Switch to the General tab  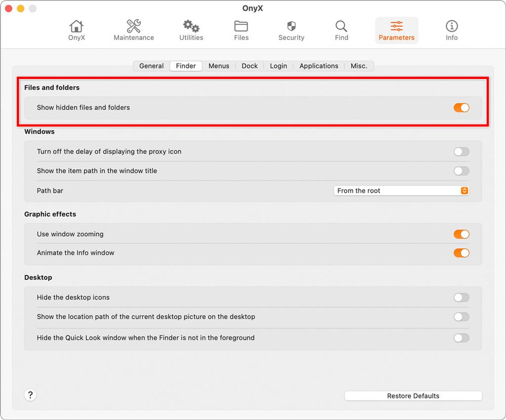[151, 66]
